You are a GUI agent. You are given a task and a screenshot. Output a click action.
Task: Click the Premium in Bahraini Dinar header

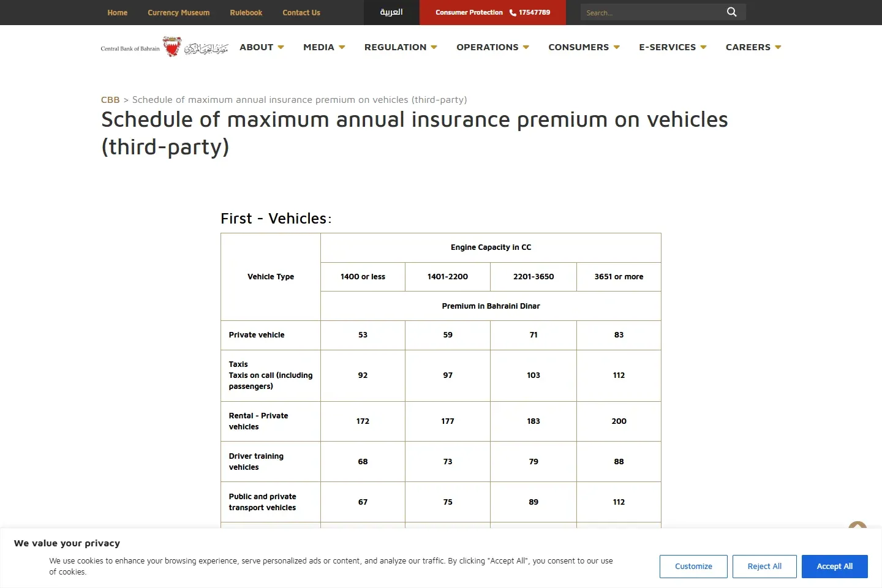[491, 306]
